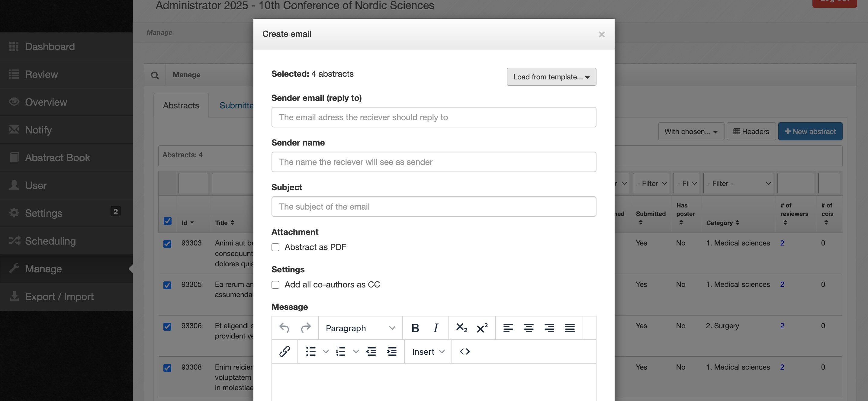Open the With chosen... button menu
The image size is (868, 401).
point(691,131)
